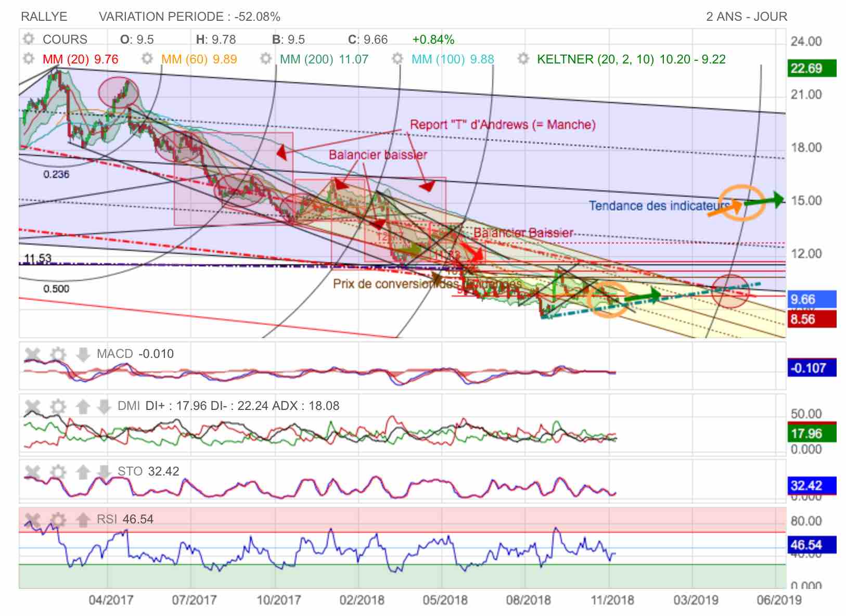Click the 2 ANS - JOUR period label
Viewport: 846px width, 616px height.
click(x=747, y=17)
